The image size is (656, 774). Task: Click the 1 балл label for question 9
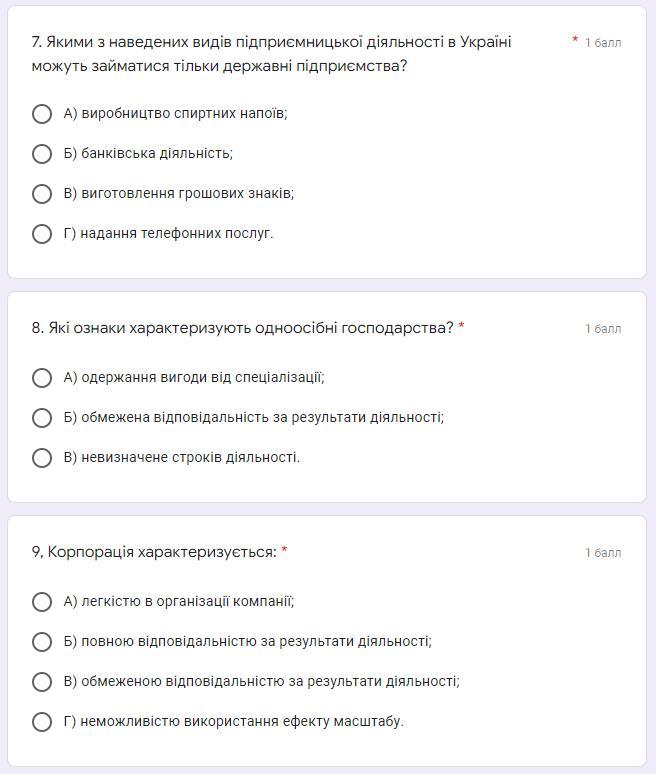point(603,553)
